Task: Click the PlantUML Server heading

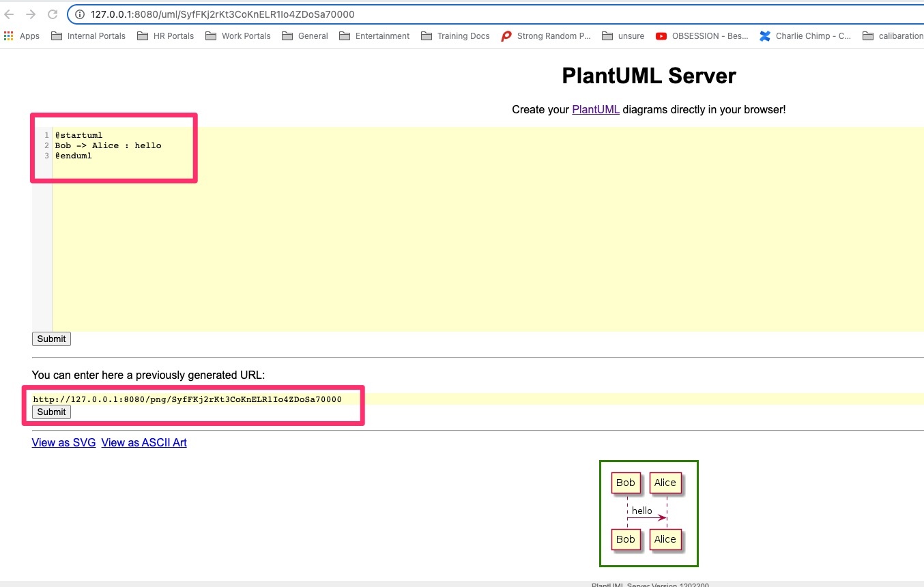Action: 649,76
